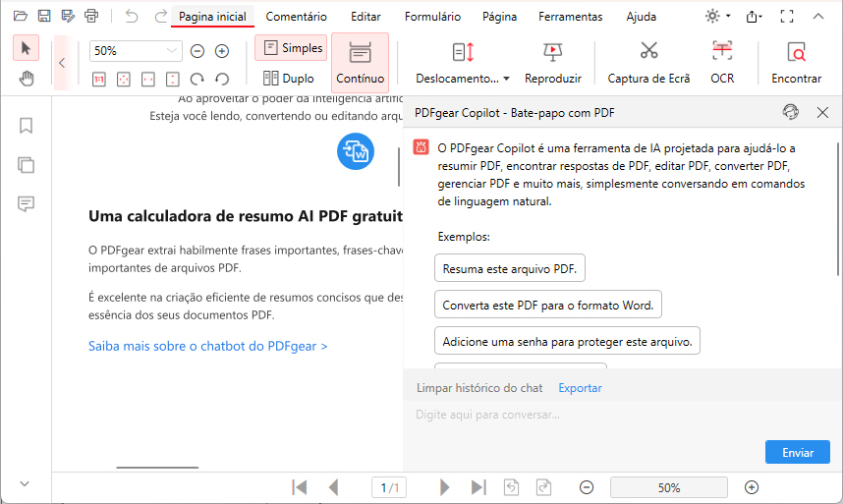This screenshot has width=843, height=504.
Task: Jump to the last page
Action: (x=478, y=487)
